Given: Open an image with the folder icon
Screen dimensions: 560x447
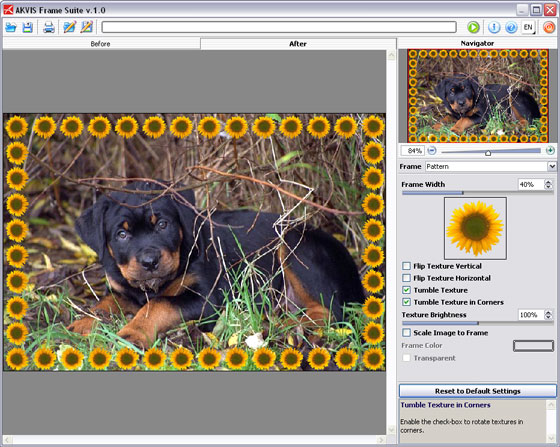Looking at the screenshot, I should (x=11, y=27).
